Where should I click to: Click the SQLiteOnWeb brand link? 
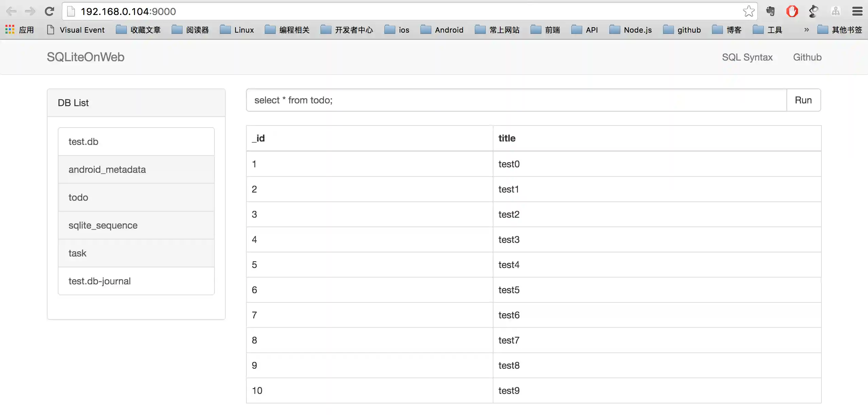[x=86, y=57]
